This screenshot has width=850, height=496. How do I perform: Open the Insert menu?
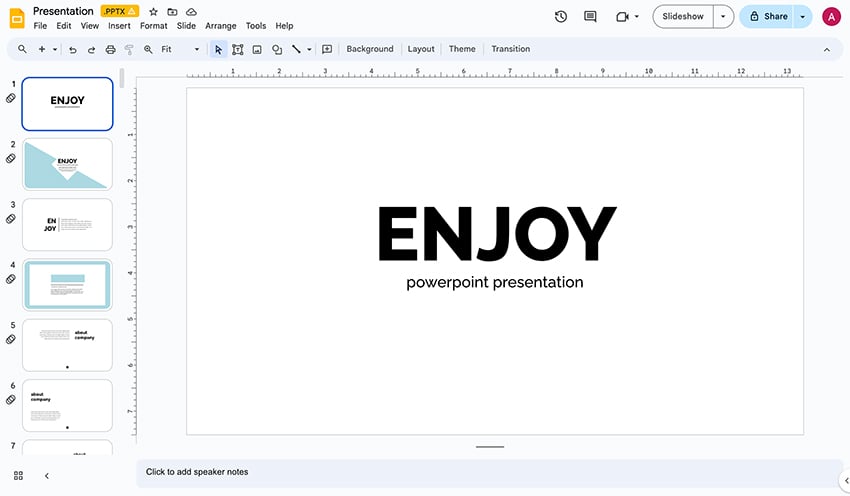[119, 26]
